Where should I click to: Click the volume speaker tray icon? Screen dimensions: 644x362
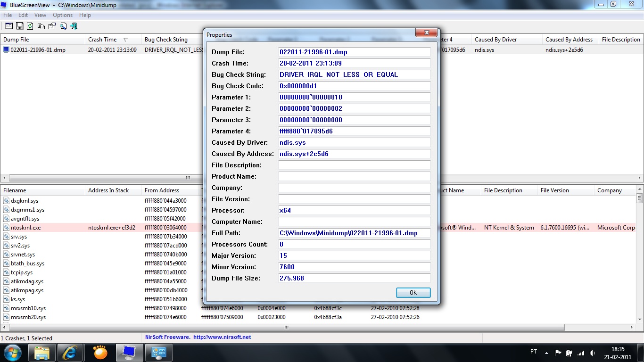[592, 353]
